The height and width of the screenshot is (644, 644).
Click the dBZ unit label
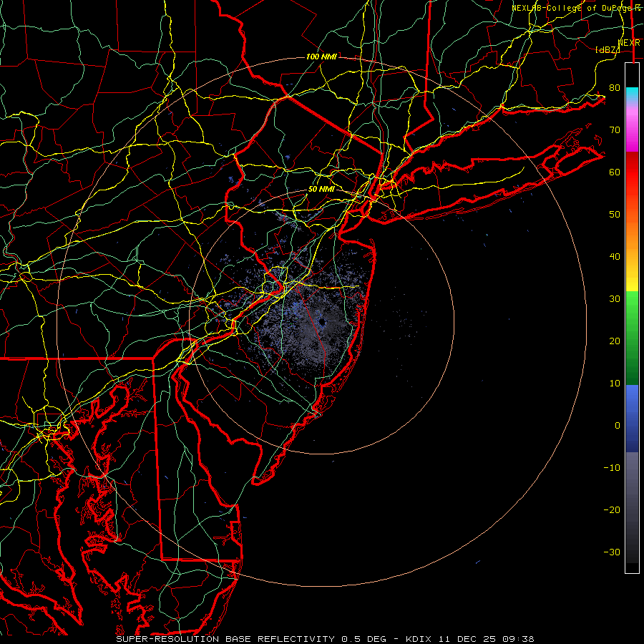pyautogui.click(x=608, y=49)
